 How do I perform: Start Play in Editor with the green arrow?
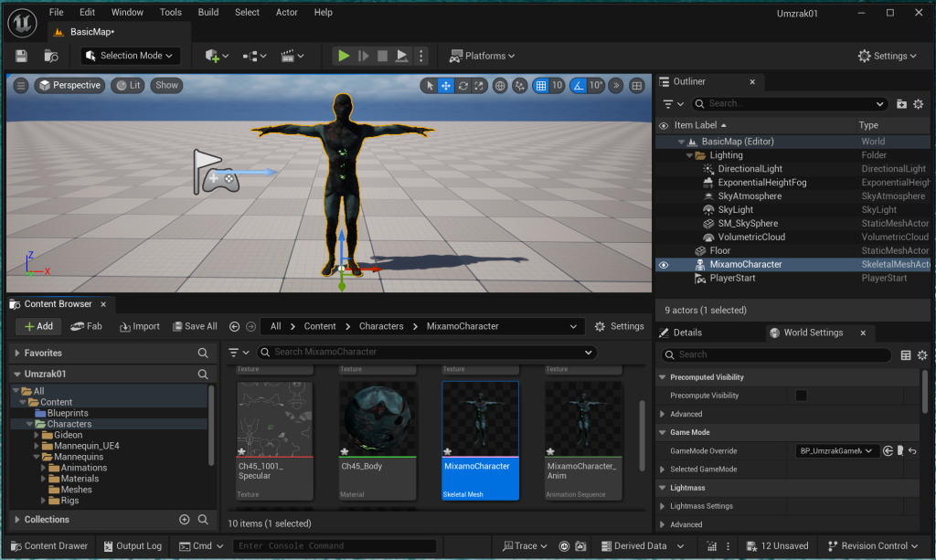[x=344, y=56]
